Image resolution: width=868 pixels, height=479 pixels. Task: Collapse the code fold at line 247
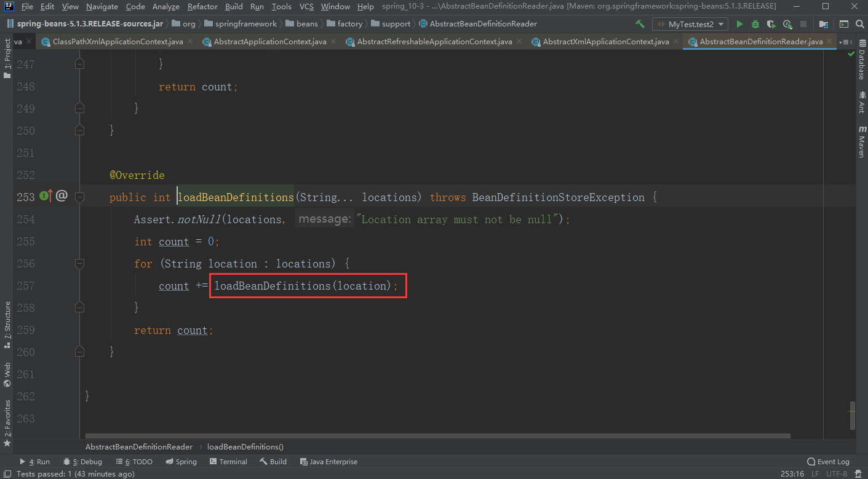tap(79, 64)
